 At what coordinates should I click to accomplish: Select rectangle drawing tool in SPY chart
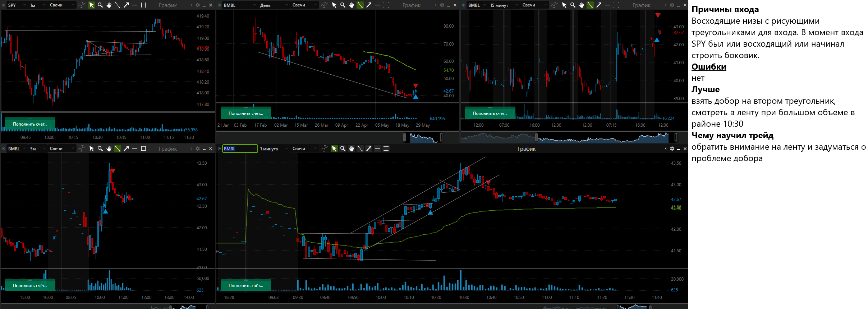(143, 5)
